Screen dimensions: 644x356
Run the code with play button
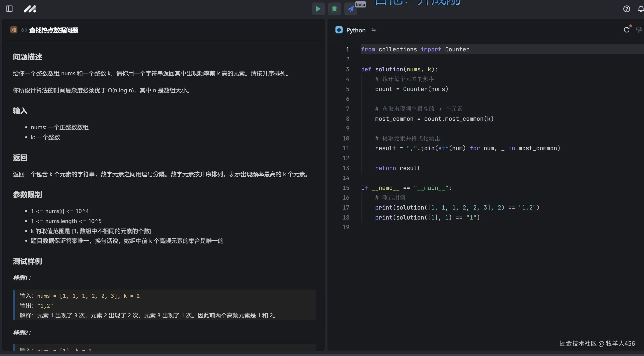pyautogui.click(x=318, y=9)
